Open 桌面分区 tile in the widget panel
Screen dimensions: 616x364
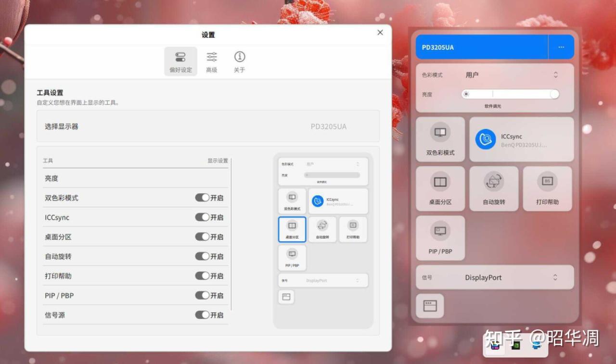coord(440,188)
